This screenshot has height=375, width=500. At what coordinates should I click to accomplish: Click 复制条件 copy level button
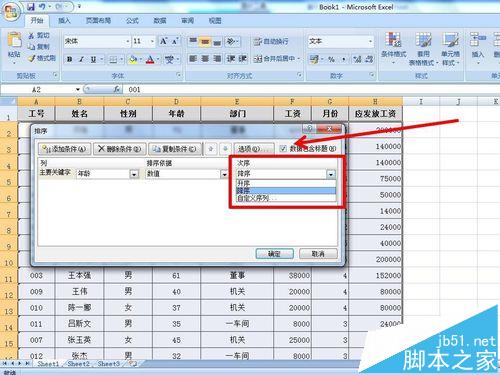click(175, 149)
